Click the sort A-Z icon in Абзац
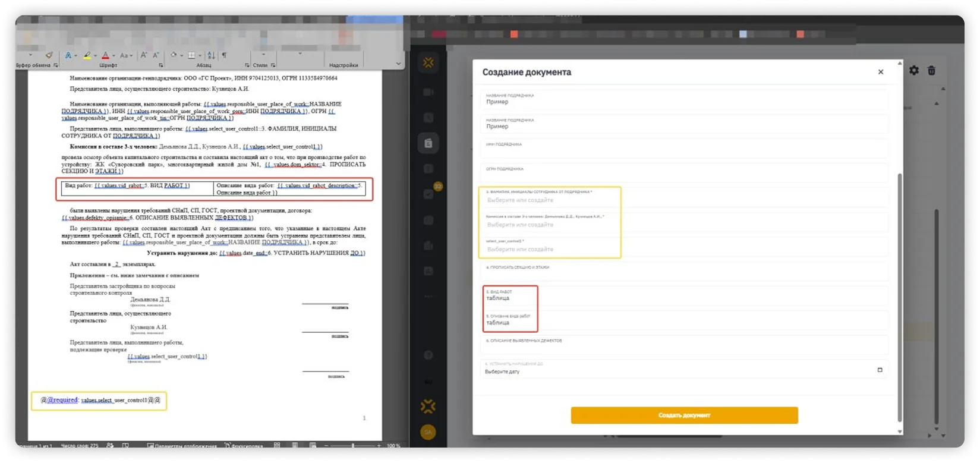 211,55
